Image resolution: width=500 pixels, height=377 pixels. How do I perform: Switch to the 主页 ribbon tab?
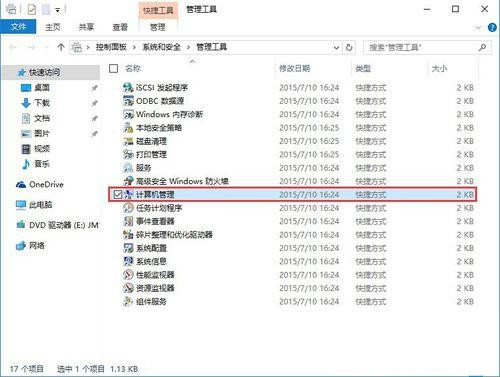(53, 27)
